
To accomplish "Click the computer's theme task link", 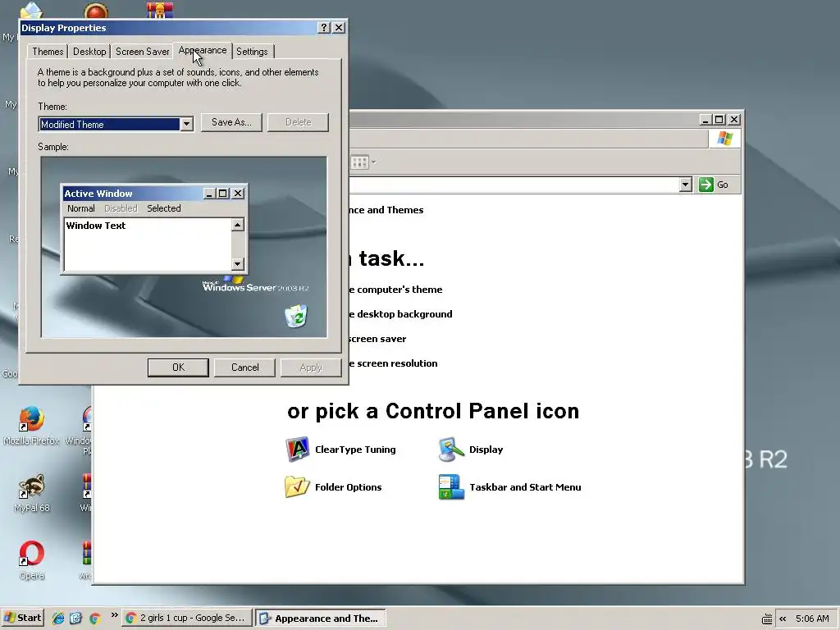I will point(395,290).
